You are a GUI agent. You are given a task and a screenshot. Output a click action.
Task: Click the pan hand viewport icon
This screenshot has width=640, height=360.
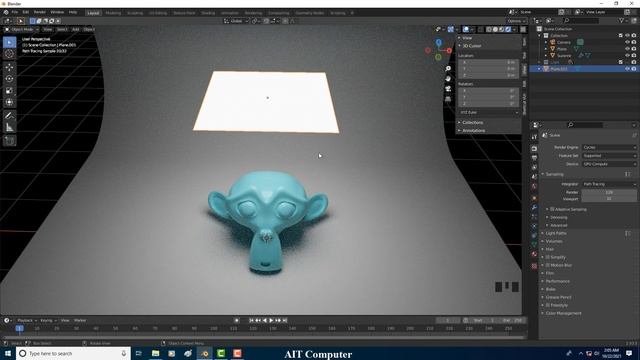pyautogui.click(x=448, y=78)
